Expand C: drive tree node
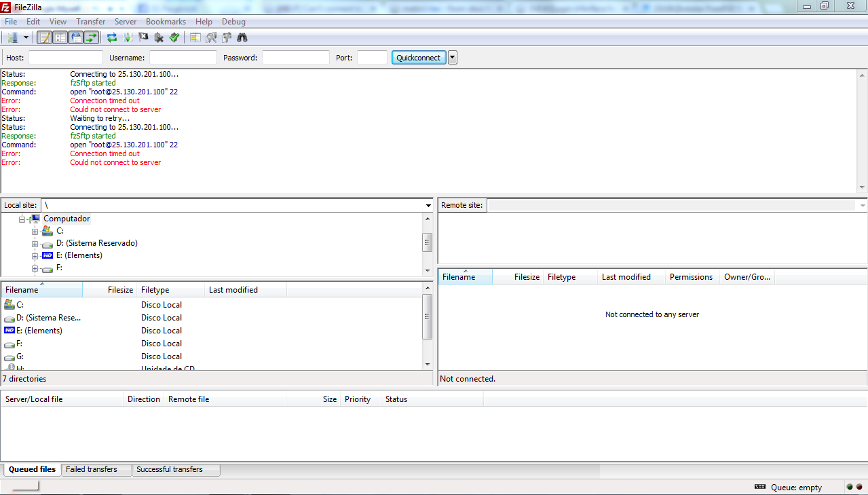 click(35, 232)
